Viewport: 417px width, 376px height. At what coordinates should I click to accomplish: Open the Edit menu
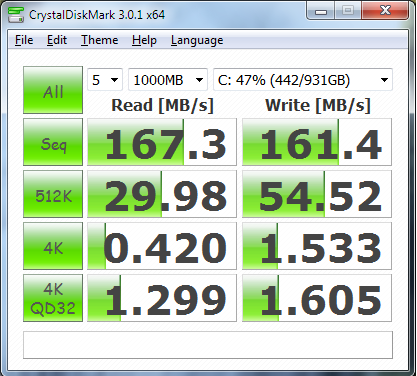[x=57, y=40]
